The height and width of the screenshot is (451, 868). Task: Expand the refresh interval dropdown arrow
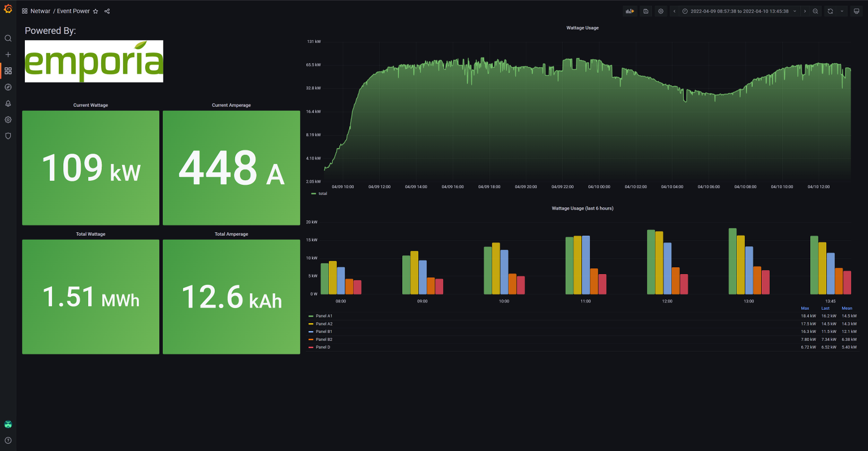tap(842, 11)
